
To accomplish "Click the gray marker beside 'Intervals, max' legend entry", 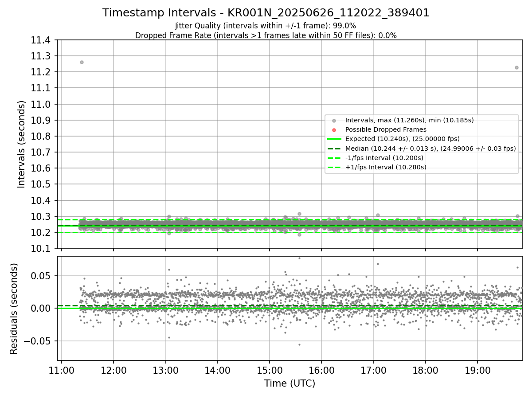I will pos(334,121).
